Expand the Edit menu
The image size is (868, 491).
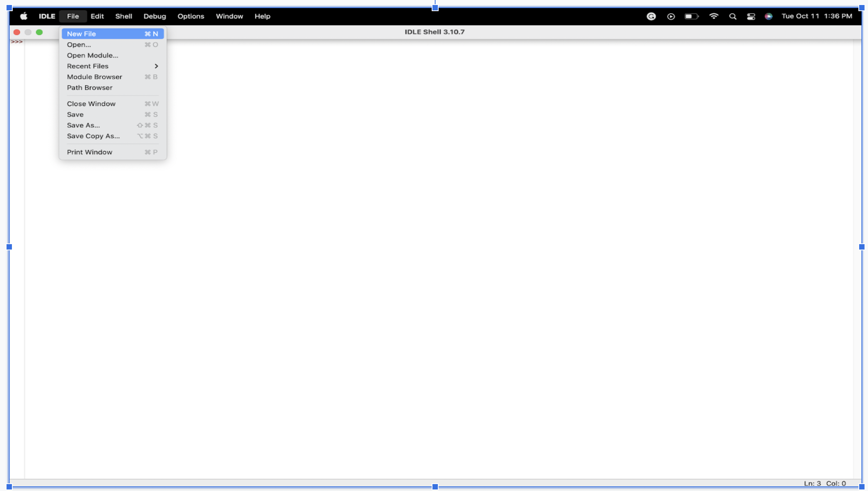[x=96, y=16]
